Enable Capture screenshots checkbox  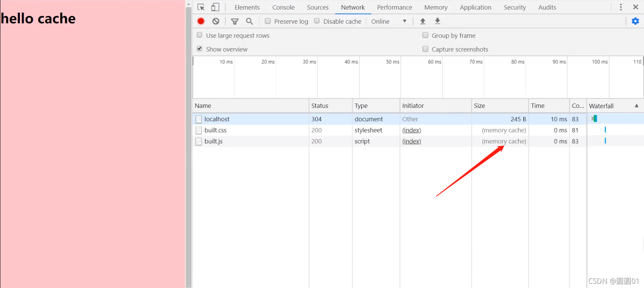pyautogui.click(x=425, y=49)
